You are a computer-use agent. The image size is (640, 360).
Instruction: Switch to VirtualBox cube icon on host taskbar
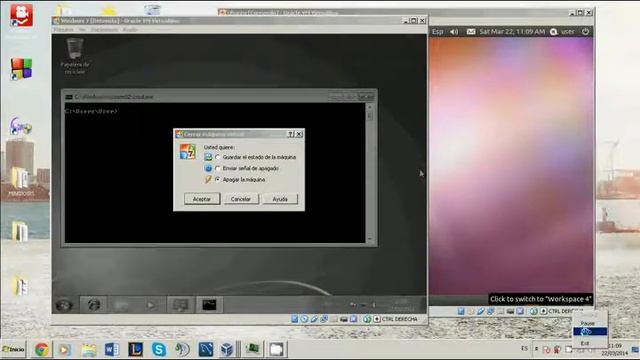(227, 349)
